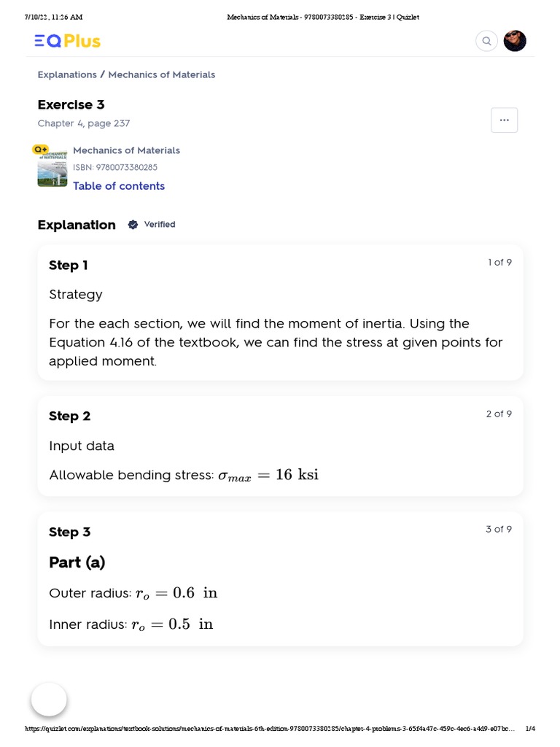The width and height of the screenshot is (560, 747).
Task: Select the Step 2 Input data card
Action: pos(280,446)
